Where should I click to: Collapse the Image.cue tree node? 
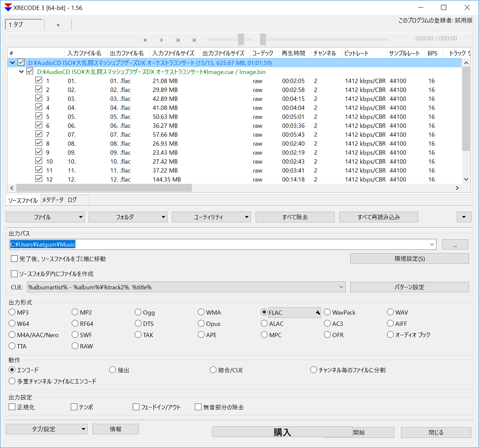tap(21, 72)
